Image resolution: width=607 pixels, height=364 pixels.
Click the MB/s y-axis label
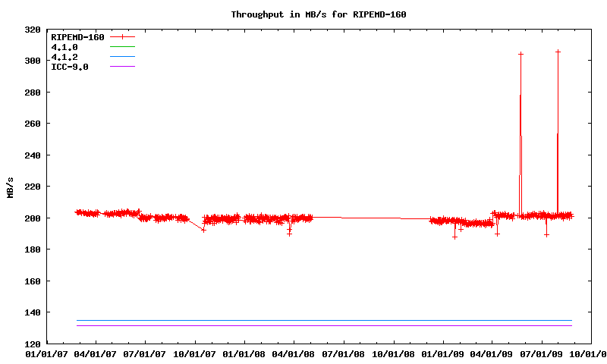click(10, 187)
